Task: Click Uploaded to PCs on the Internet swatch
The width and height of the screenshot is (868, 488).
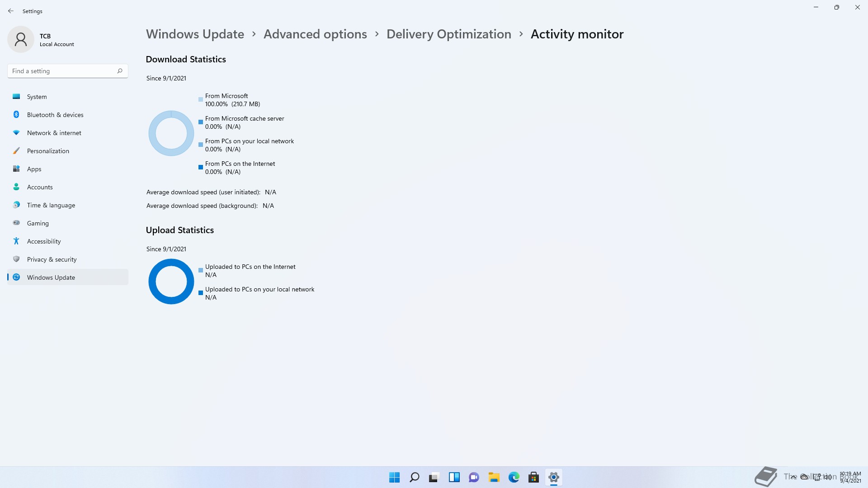Action: point(201,270)
